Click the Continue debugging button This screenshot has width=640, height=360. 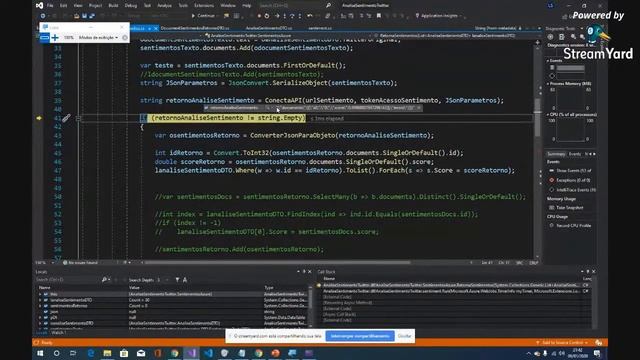point(203,16)
